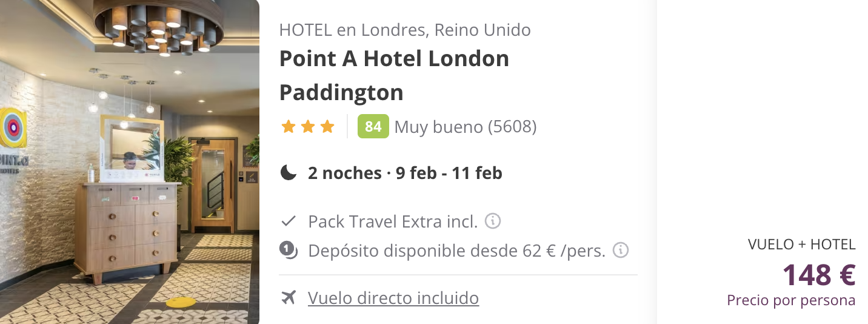Click the hotel lobby photo thumbnail
Viewport: 868px width, 324px height.
pos(130,162)
